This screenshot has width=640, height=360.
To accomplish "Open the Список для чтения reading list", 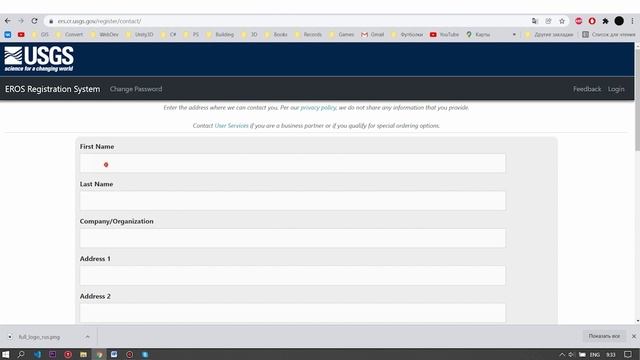I will (x=609, y=35).
